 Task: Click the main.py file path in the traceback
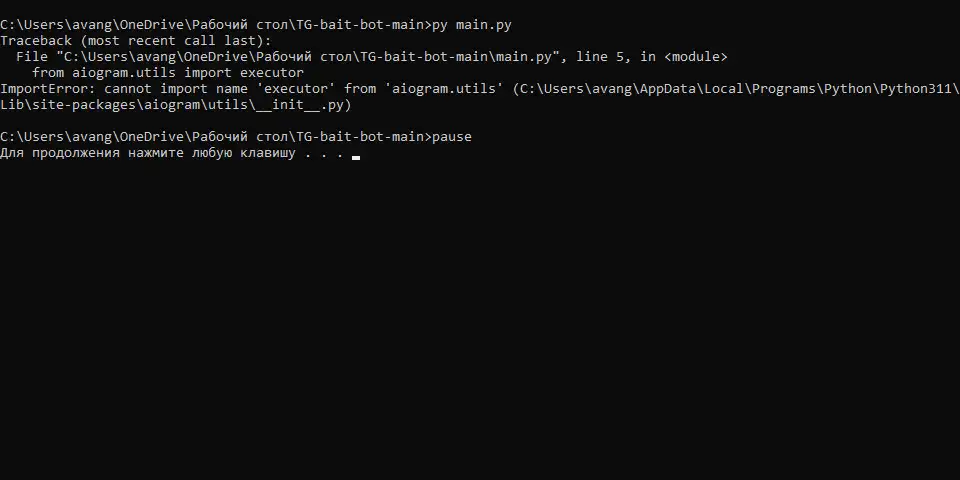tap(307, 57)
